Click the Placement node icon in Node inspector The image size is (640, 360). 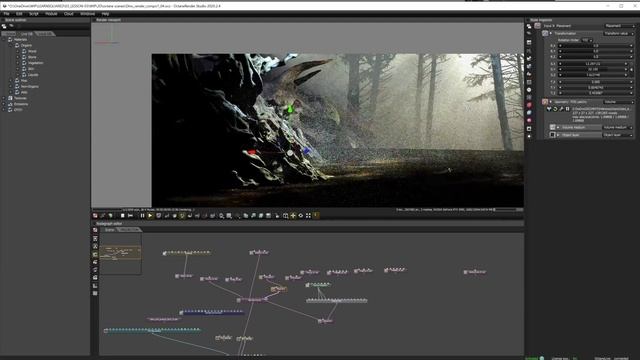click(x=538, y=26)
